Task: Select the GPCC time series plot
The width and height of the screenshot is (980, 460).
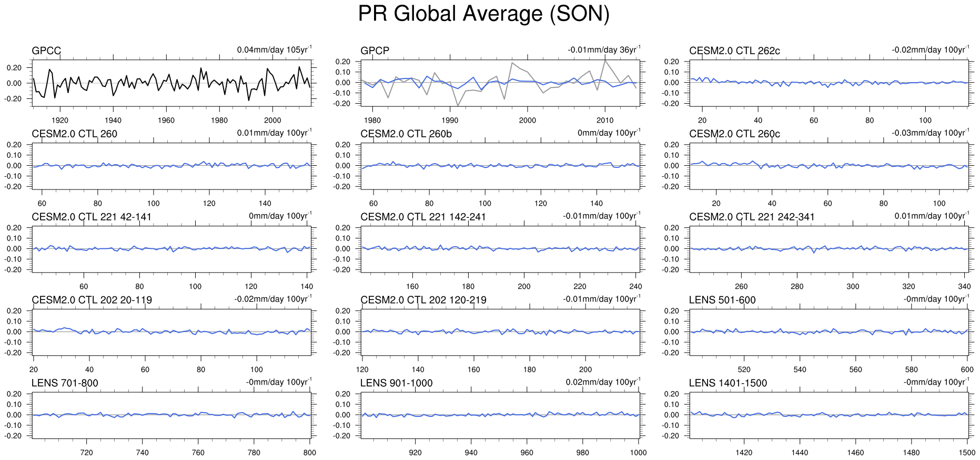Action: tap(171, 83)
